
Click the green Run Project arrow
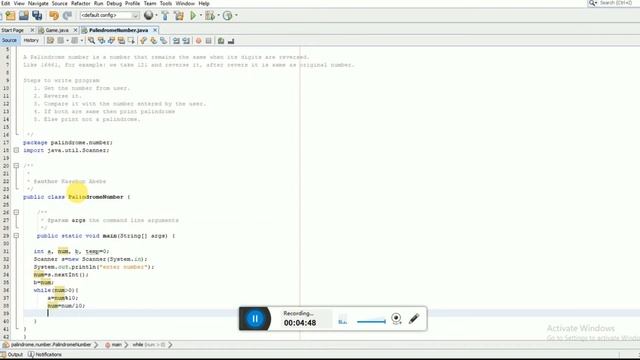tap(193, 16)
